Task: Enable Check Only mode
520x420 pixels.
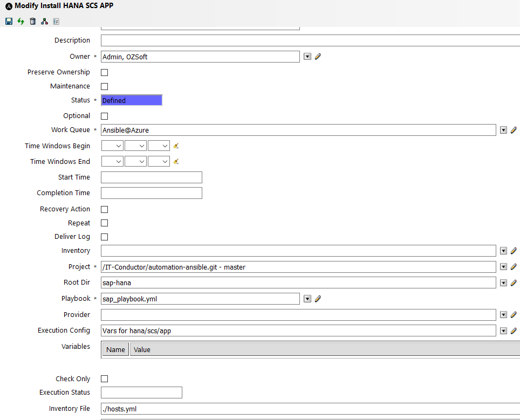Action: point(105,379)
